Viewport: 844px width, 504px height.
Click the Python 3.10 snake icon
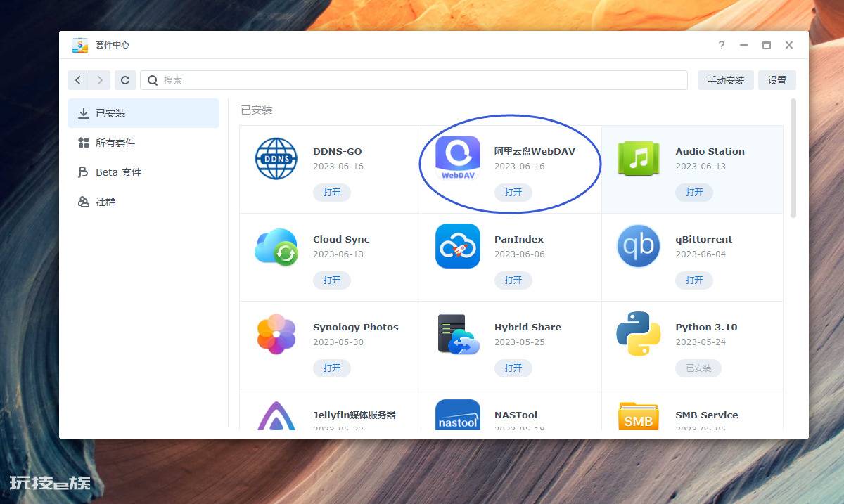pyautogui.click(x=639, y=334)
